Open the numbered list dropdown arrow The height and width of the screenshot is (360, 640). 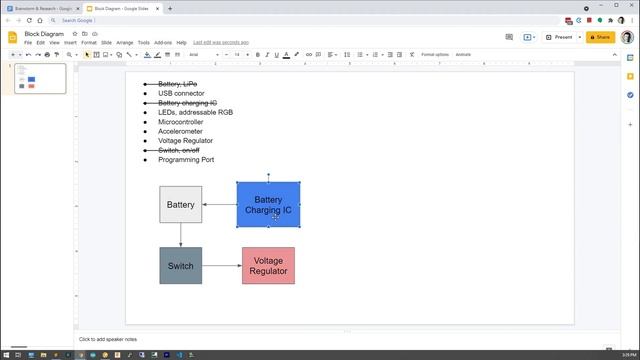382,55
